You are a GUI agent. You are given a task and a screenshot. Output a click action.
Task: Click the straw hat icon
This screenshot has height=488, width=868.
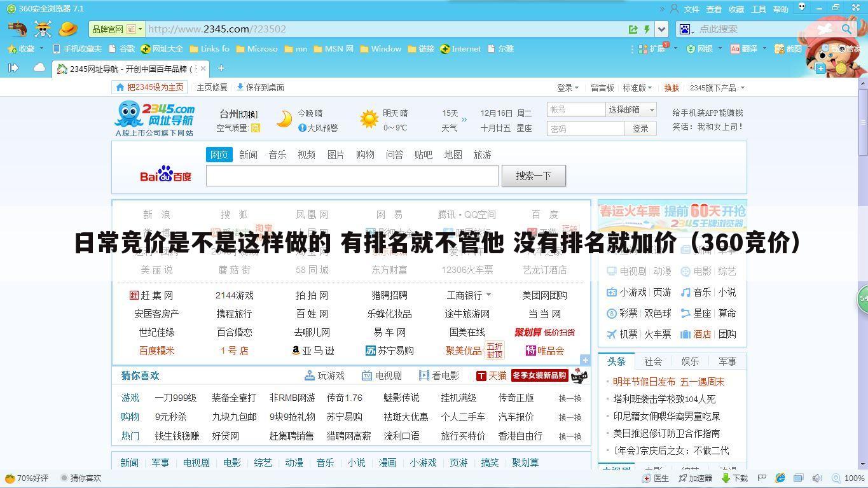pos(67,29)
